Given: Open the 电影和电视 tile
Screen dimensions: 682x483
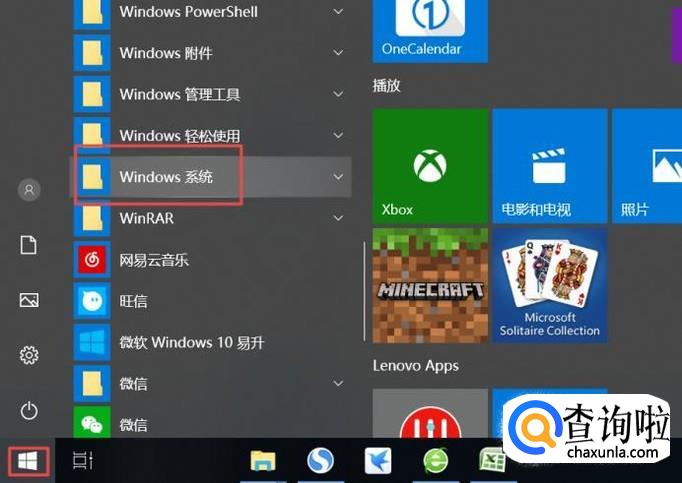Looking at the screenshot, I should (550, 166).
